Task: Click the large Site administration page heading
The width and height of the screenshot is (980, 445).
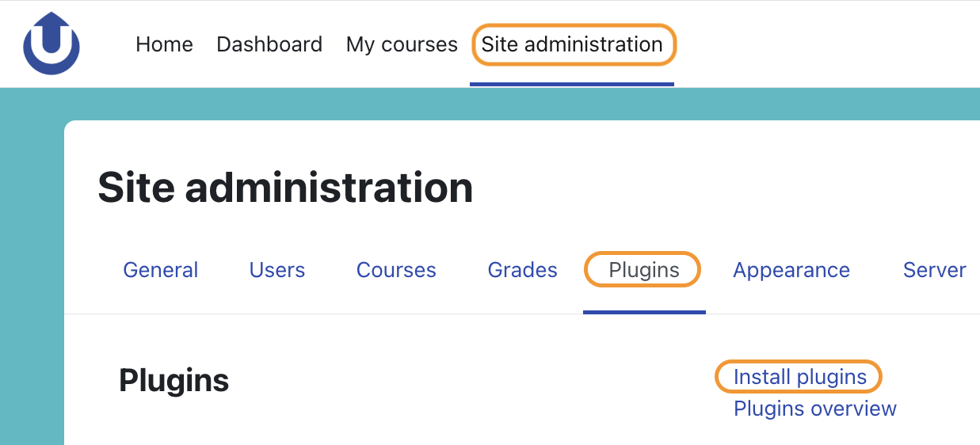Action: click(285, 188)
